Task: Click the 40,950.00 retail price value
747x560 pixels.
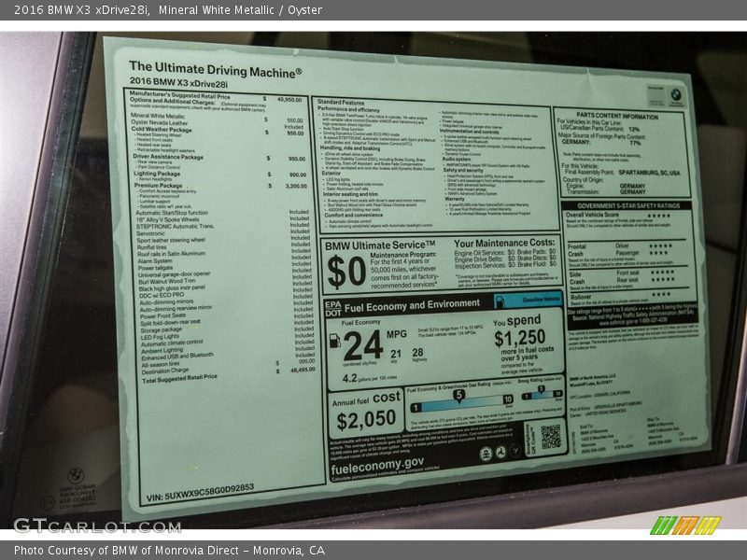Action: (x=289, y=100)
